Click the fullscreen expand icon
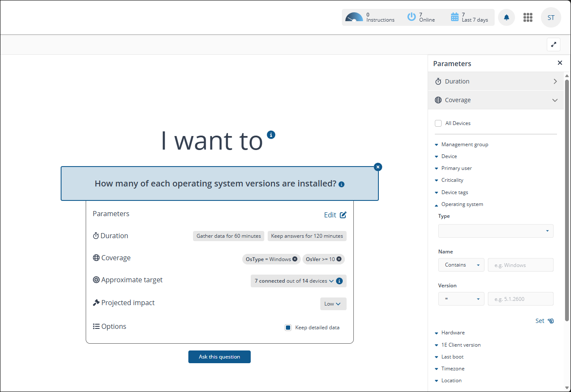 click(554, 44)
